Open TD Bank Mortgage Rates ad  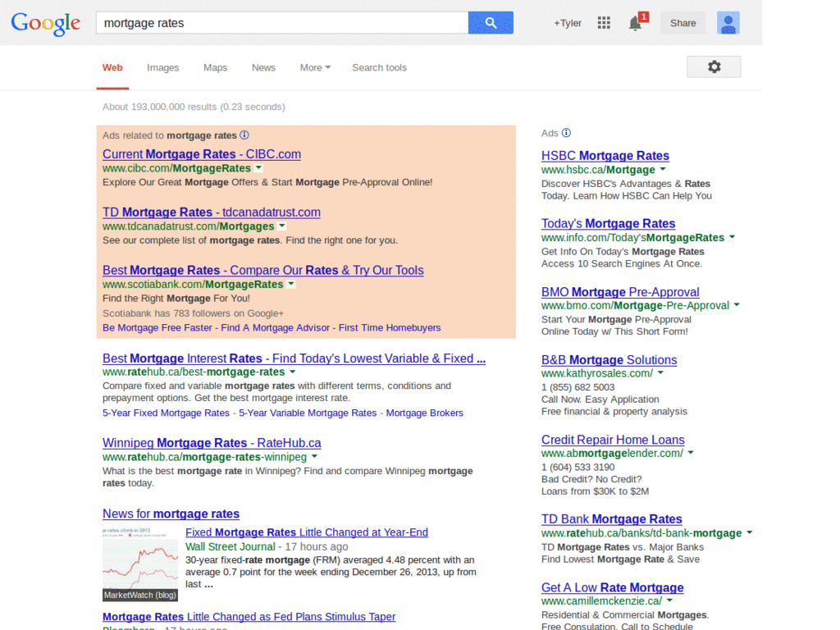(612, 519)
